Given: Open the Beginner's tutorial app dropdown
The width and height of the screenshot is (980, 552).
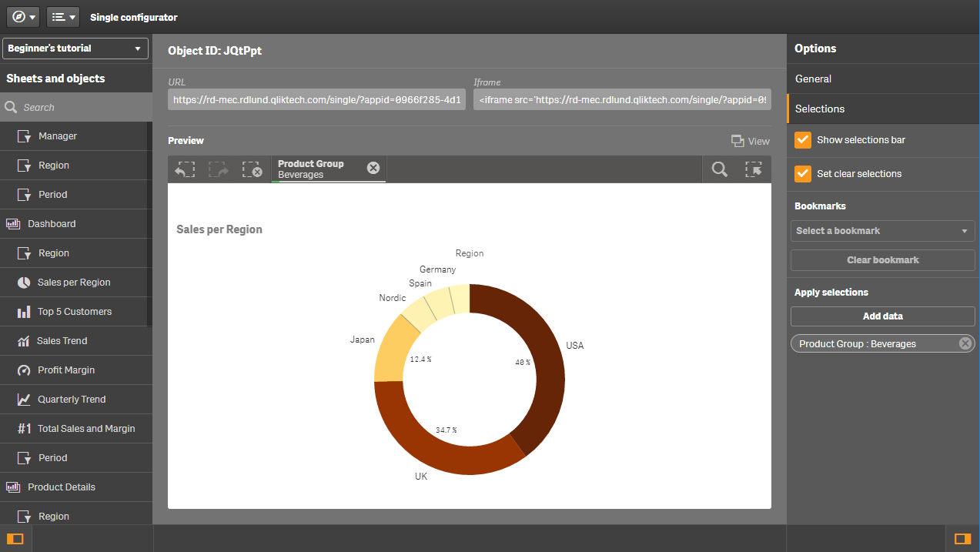Looking at the screenshot, I should pyautogui.click(x=75, y=48).
